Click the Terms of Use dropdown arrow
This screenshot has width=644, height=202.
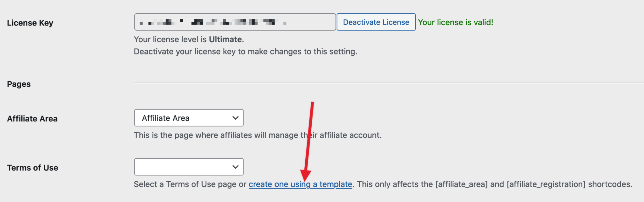pos(235,167)
